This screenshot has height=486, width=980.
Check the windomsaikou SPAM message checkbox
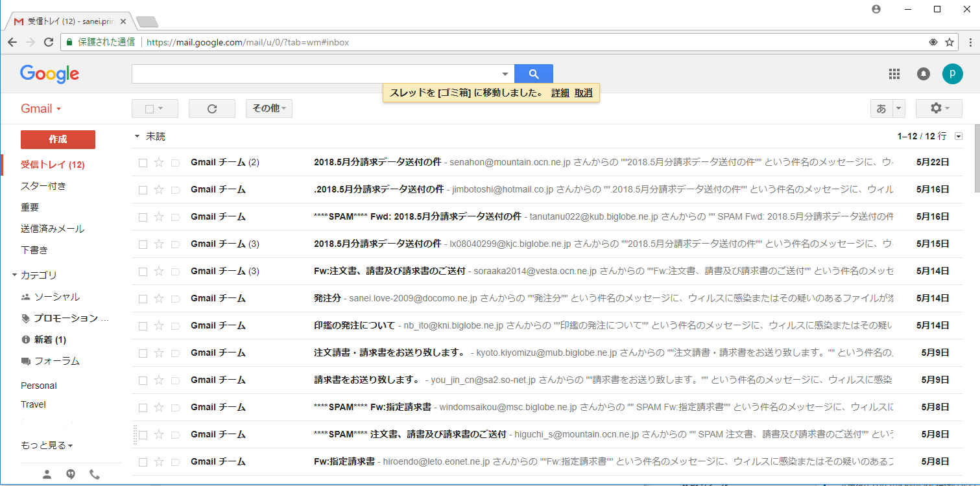[x=143, y=408]
